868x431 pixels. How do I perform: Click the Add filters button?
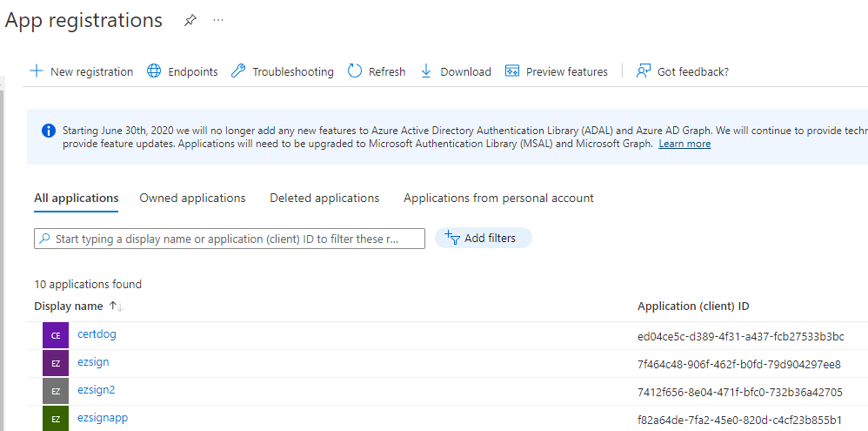[484, 239]
